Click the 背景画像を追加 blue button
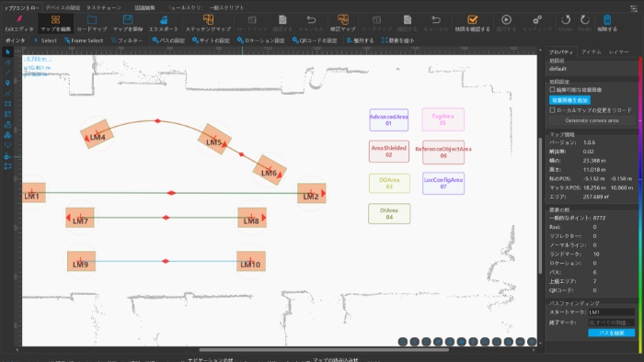Image resolution: width=644 pixels, height=362 pixels. [569, 100]
